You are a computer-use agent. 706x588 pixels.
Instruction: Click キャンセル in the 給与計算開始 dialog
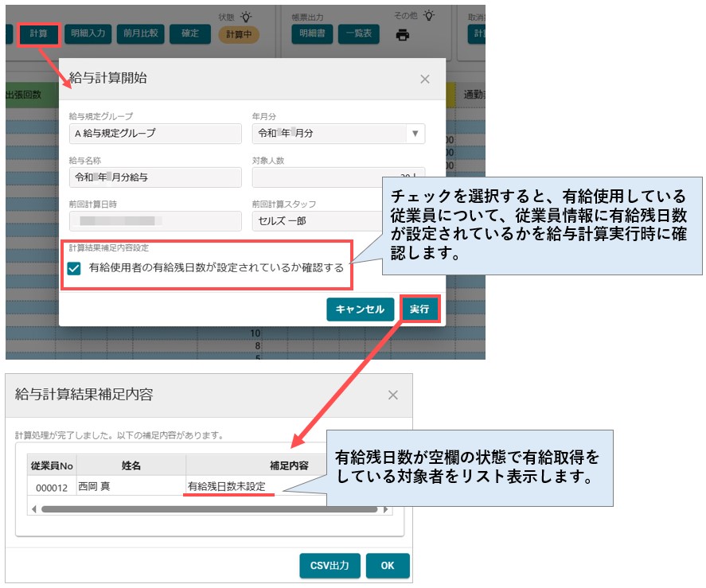click(x=361, y=310)
